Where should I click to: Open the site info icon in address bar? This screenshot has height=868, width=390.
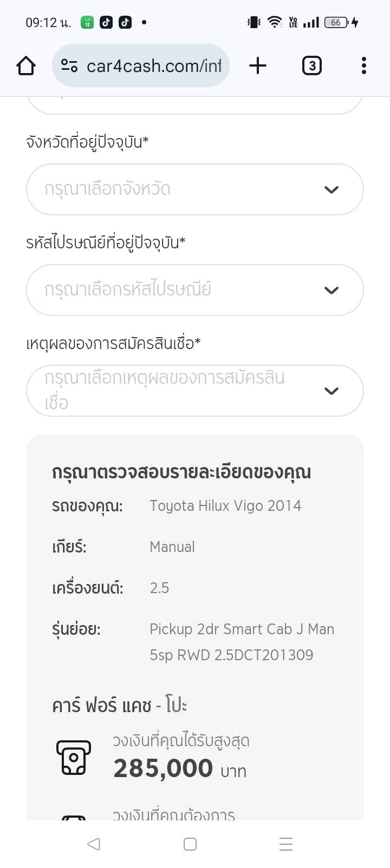(x=69, y=66)
